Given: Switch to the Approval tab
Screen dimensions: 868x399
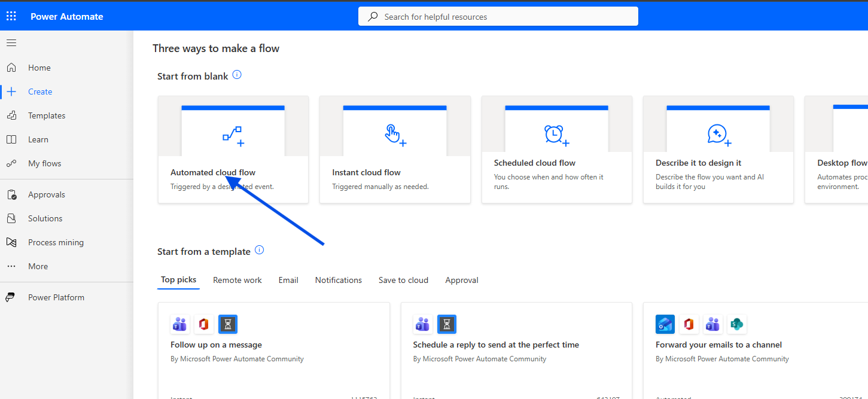Looking at the screenshot, I should 462,280.
